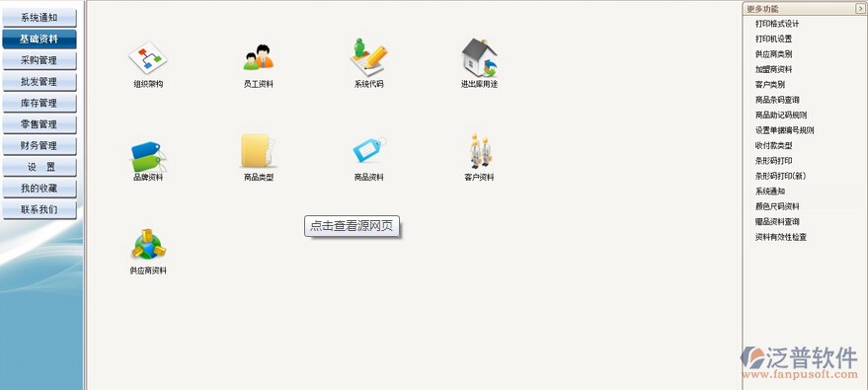Switch to 财务管理 sidebar section

(39, 145)
